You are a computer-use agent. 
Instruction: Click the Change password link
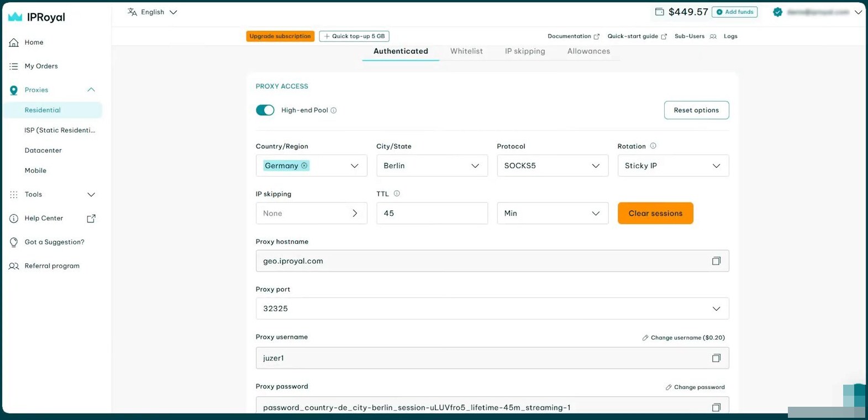[695, 387]
